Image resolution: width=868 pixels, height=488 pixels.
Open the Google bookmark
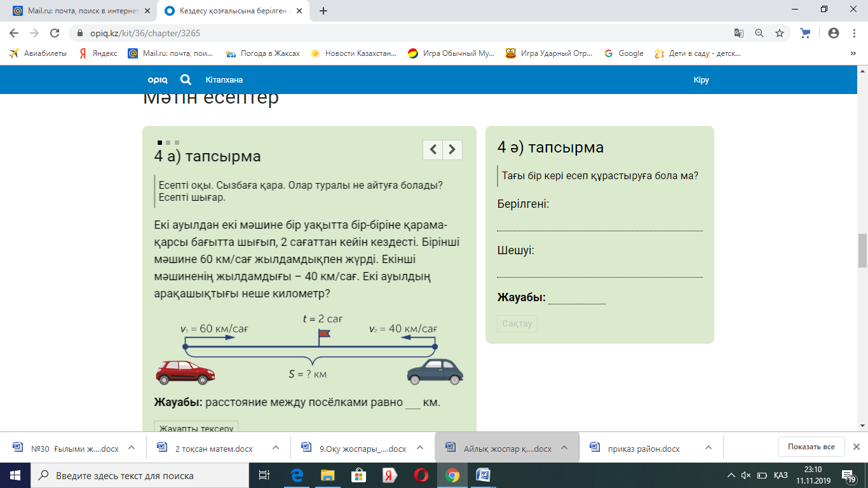(x=624, y=53)
